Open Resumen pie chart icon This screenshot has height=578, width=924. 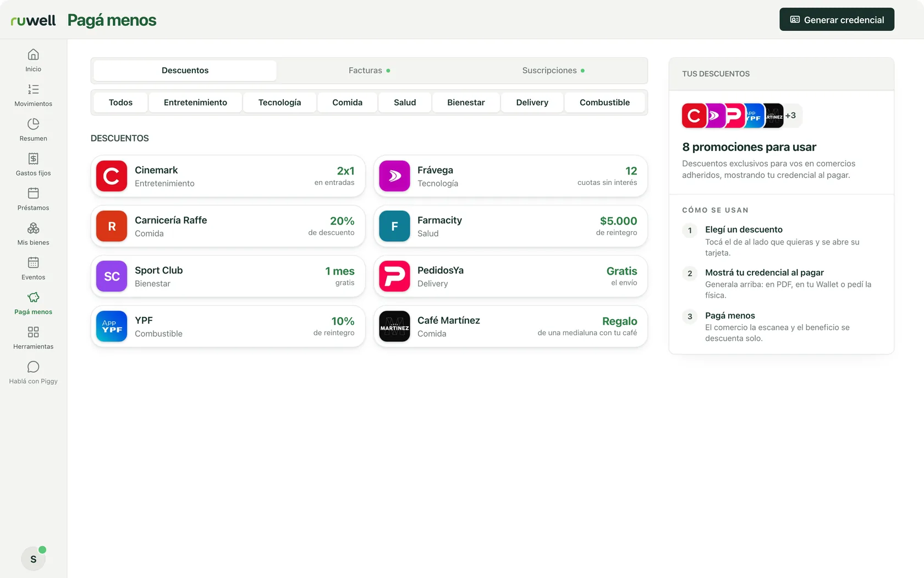pyautogui.click(x=33, y=124)
